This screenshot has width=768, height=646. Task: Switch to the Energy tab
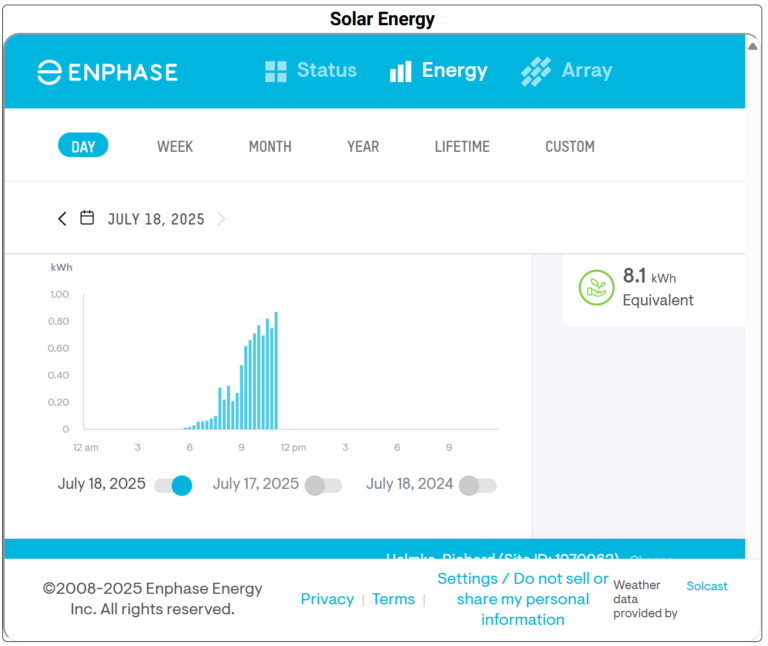point(438,71)
